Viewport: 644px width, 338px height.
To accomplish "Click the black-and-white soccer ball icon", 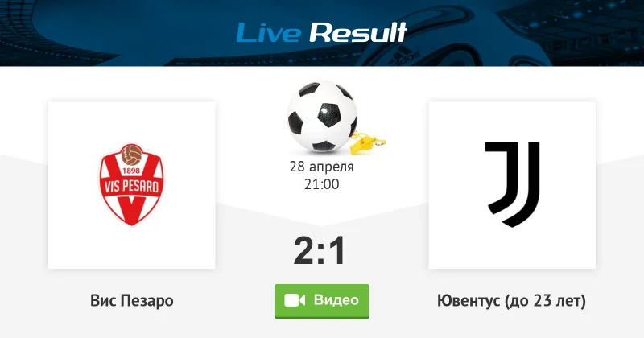I will pyautogui.click(x=322, y=116).
